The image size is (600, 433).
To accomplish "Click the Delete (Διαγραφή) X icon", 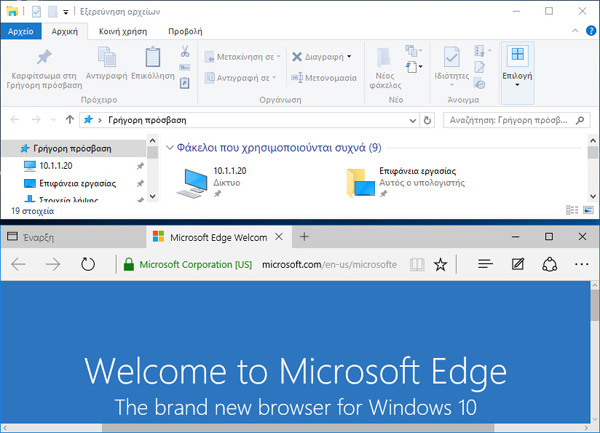I will pyautogui.click(x=297, y=57).
